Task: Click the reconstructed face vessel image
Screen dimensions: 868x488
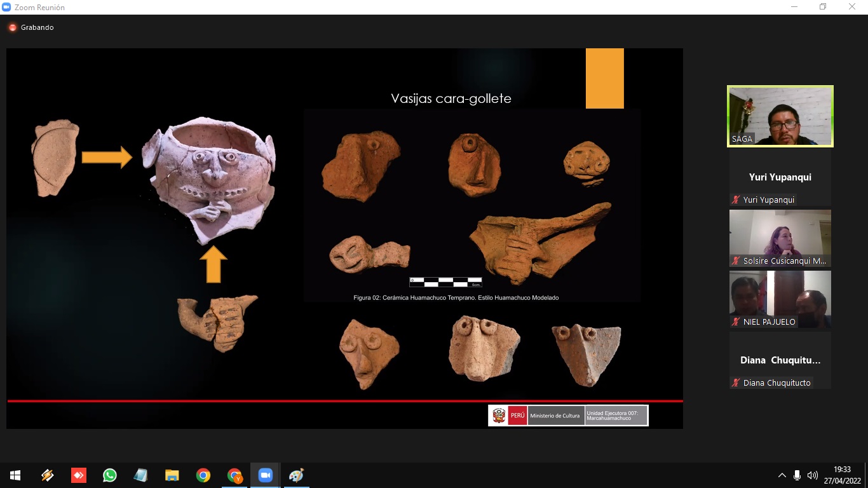Action: point(208,180)
